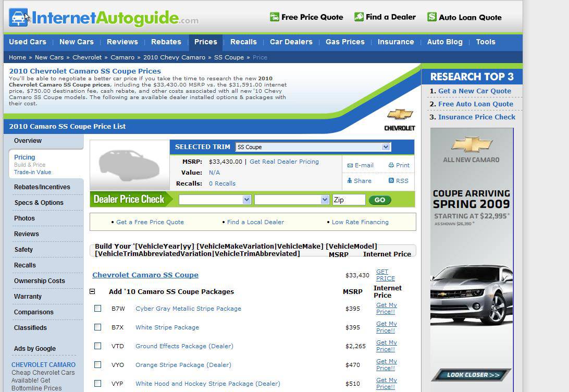The width and height of the screenshot is (569, 392).
Task: Click the green GO button
Action: 379,200
